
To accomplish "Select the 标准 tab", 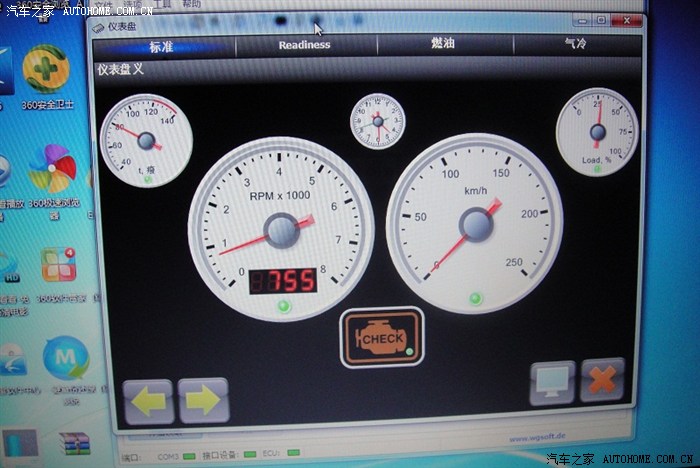I will 162,46.
